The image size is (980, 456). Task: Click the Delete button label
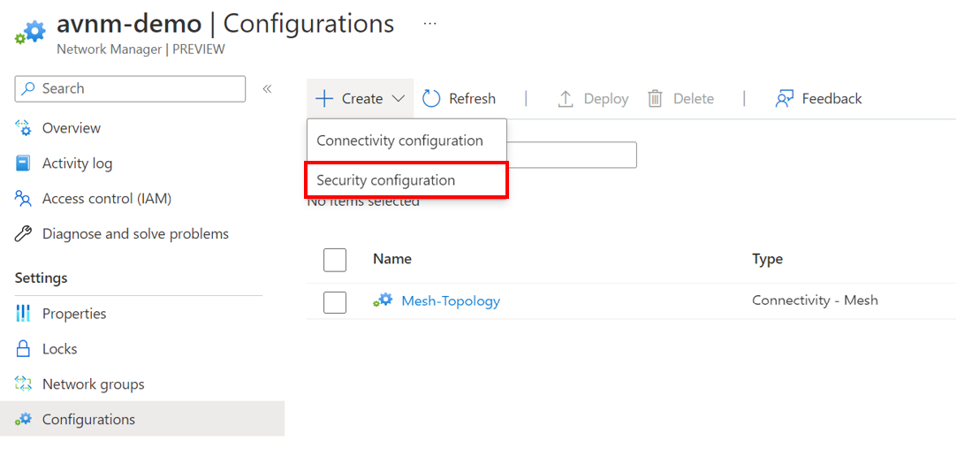tap(694, 99)
